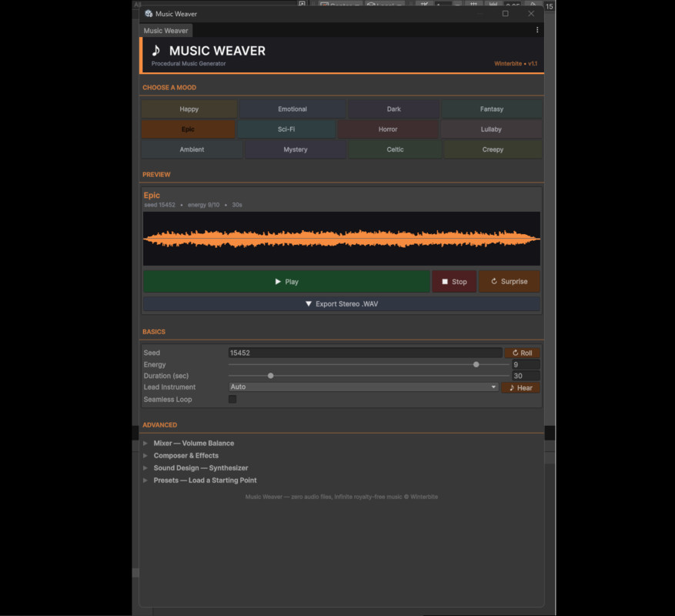The image size is (675, 616).
Task: Click the seed 15452 preview text
Action: tap(160, 205)
